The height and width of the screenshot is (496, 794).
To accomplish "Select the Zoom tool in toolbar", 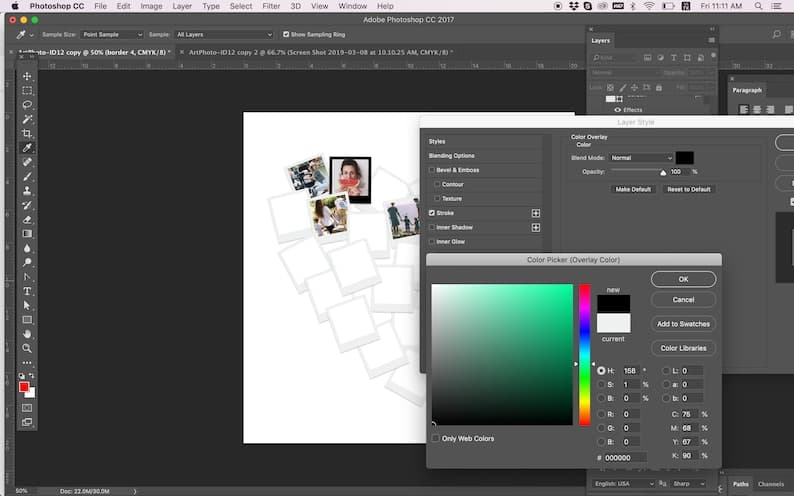I will point(27,348).
